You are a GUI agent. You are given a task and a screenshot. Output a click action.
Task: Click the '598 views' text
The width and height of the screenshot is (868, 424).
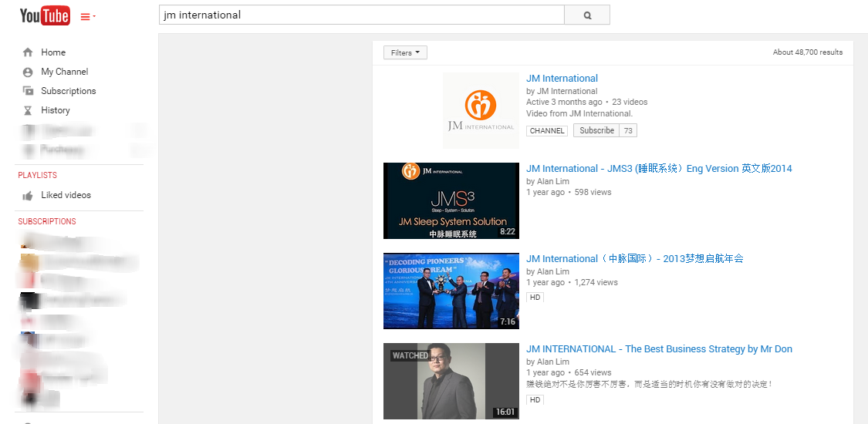pos(593,193)
